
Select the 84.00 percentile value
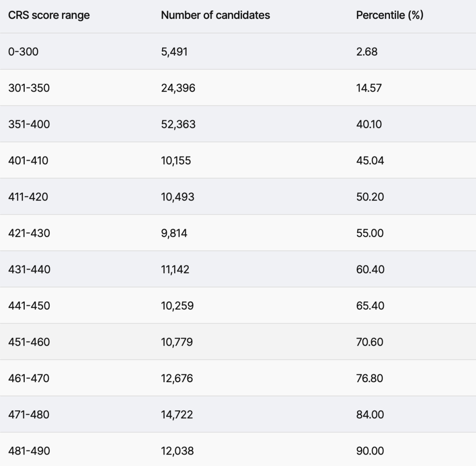tap(370, 414)
